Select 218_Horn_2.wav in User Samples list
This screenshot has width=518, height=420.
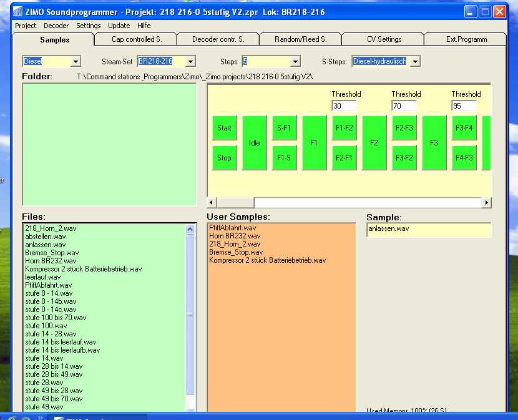pos(235,244)
